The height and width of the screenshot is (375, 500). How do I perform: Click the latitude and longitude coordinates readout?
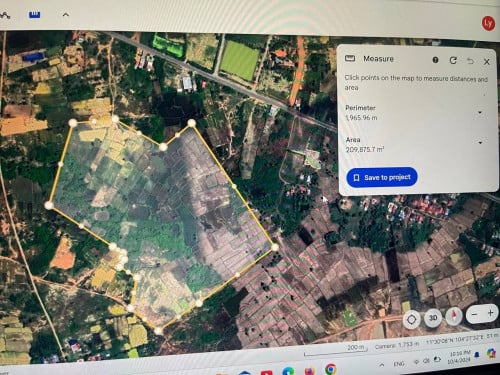[456, 340]
